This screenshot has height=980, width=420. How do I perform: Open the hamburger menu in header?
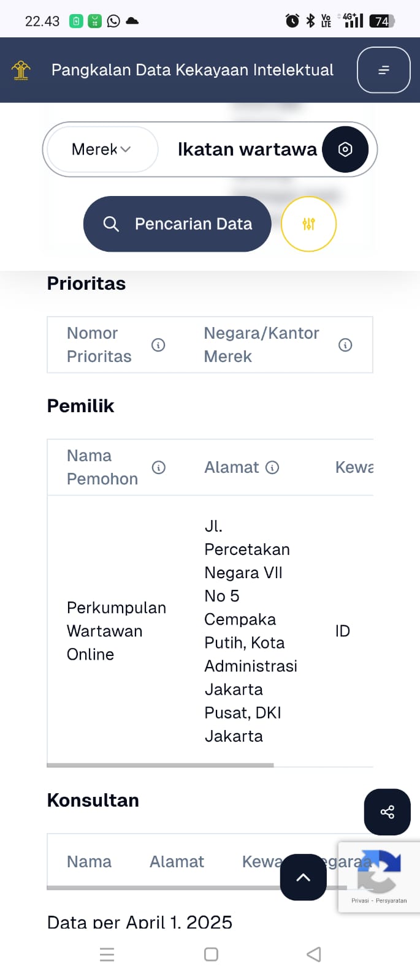click(384, 70)
